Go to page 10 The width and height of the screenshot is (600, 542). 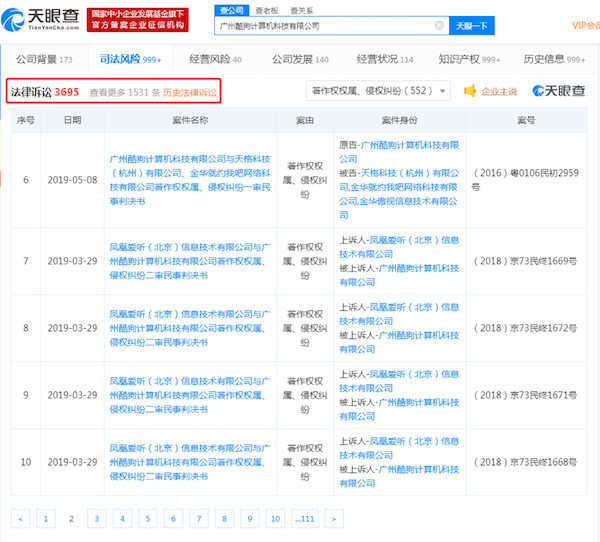(276, 519)
